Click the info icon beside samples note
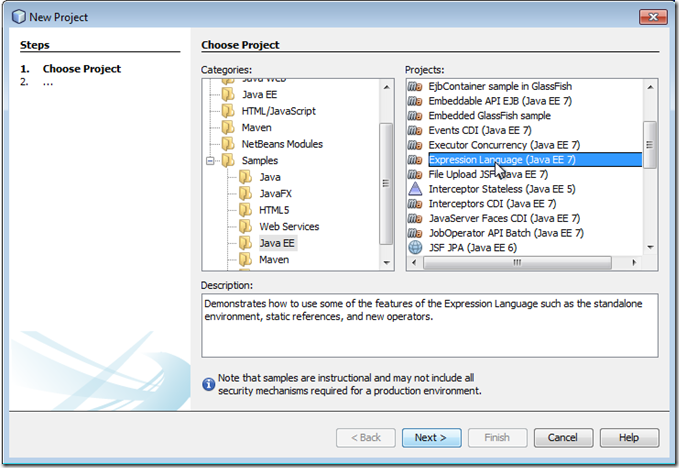679x468 pixels. pyautogui.click(x=208, y=384)
